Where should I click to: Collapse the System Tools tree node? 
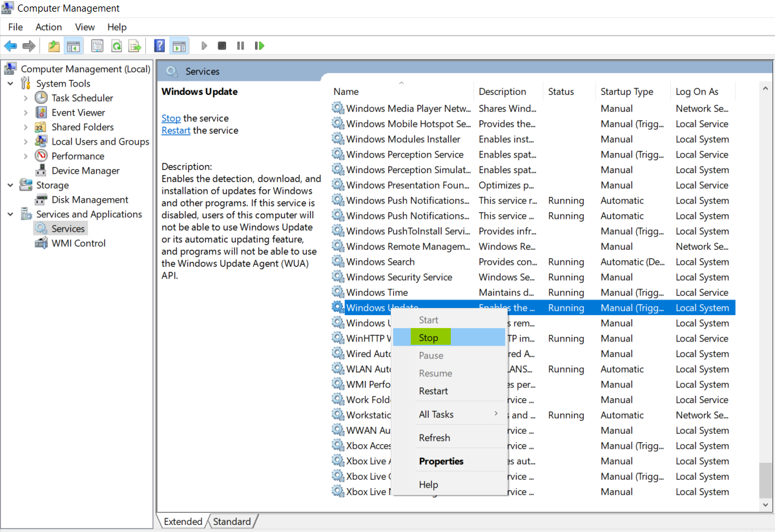[x=10, y=84]
